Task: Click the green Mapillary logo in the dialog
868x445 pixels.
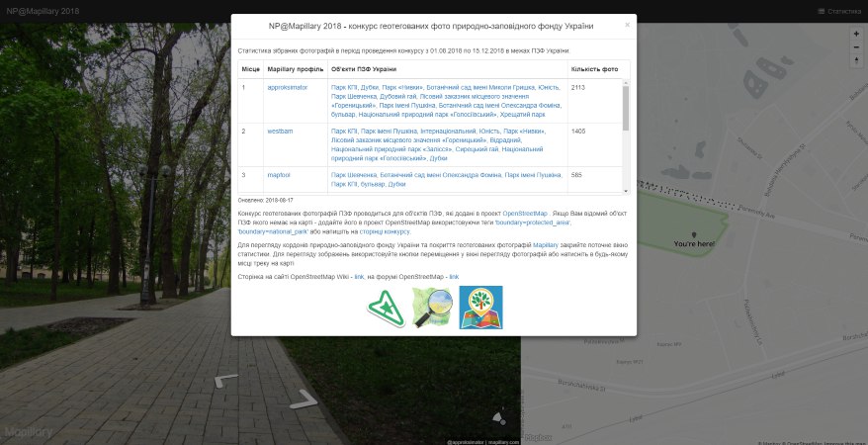Action: [x=386, y=309]
